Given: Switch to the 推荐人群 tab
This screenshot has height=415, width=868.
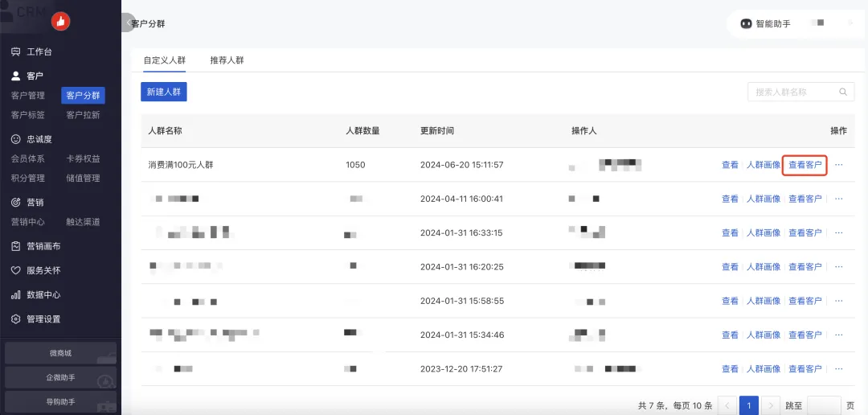Looking at the screenshot, I should point(227,60).
